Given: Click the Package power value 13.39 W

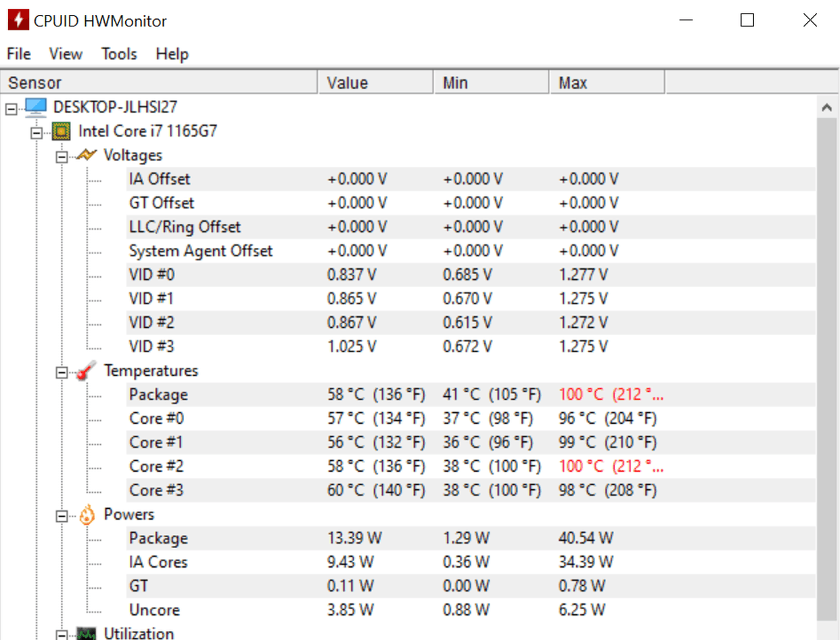Looking at the screenshot, I should coord(354,539).
